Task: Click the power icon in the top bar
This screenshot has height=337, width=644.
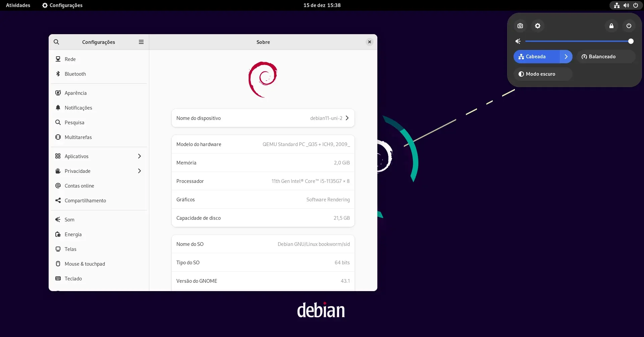Action: coord(636,5)
